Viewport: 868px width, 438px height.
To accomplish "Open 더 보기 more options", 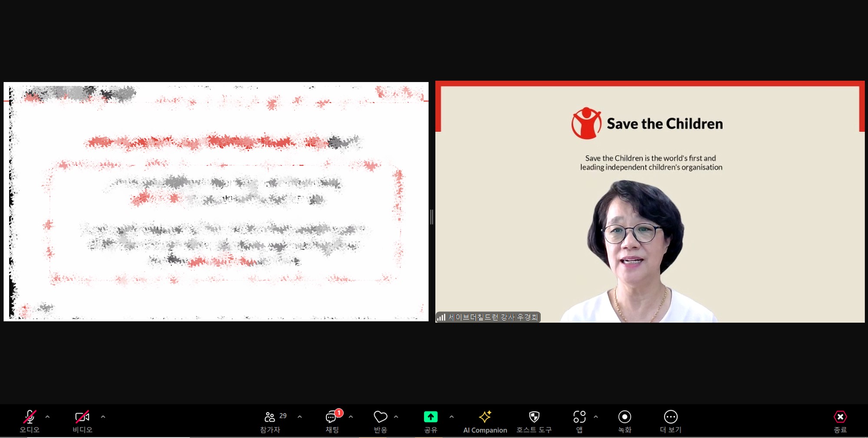I will point(671,422).
